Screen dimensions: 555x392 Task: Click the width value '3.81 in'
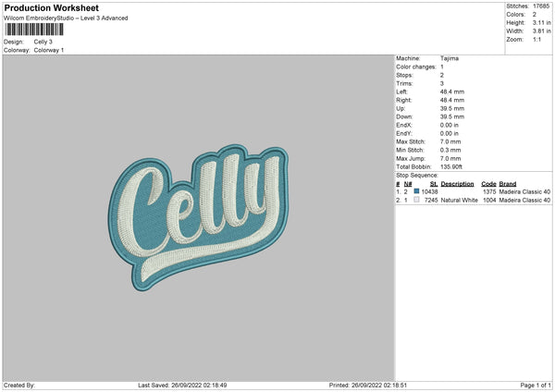541,31
